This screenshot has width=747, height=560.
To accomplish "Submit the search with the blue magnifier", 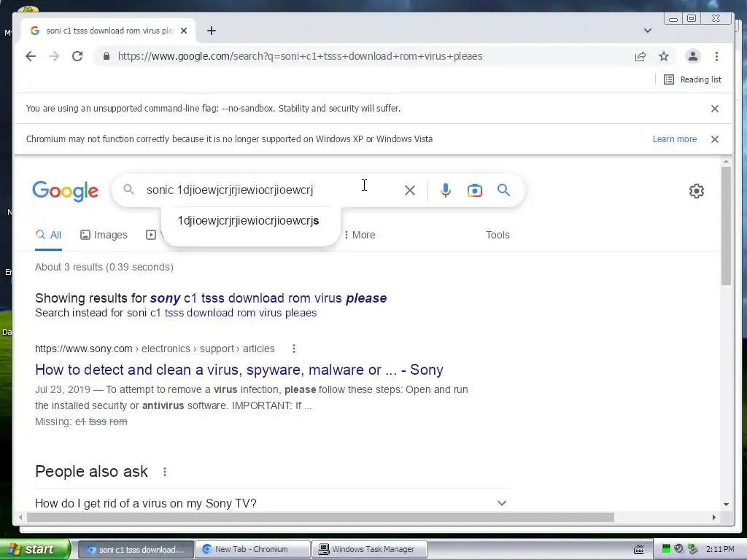I will coord(503,190).
